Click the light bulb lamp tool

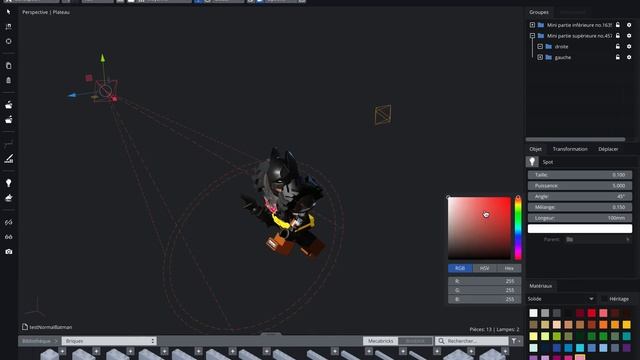pos(8,183)
